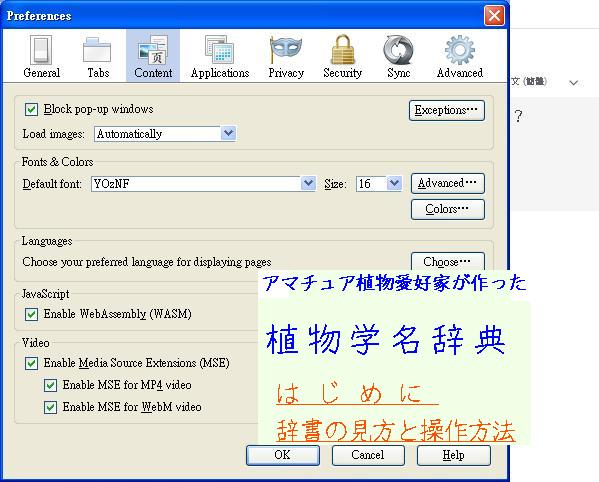Disable Enable WebAssembly (WASM) checkbox

31,314
